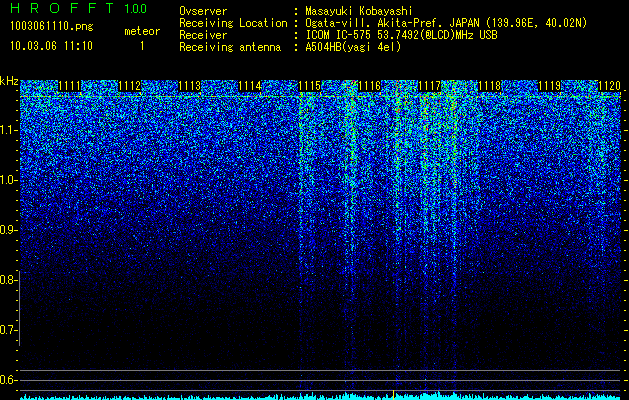629x400 pixels.
Task: Click the 1114 time marker
Action: coord(250,86)
